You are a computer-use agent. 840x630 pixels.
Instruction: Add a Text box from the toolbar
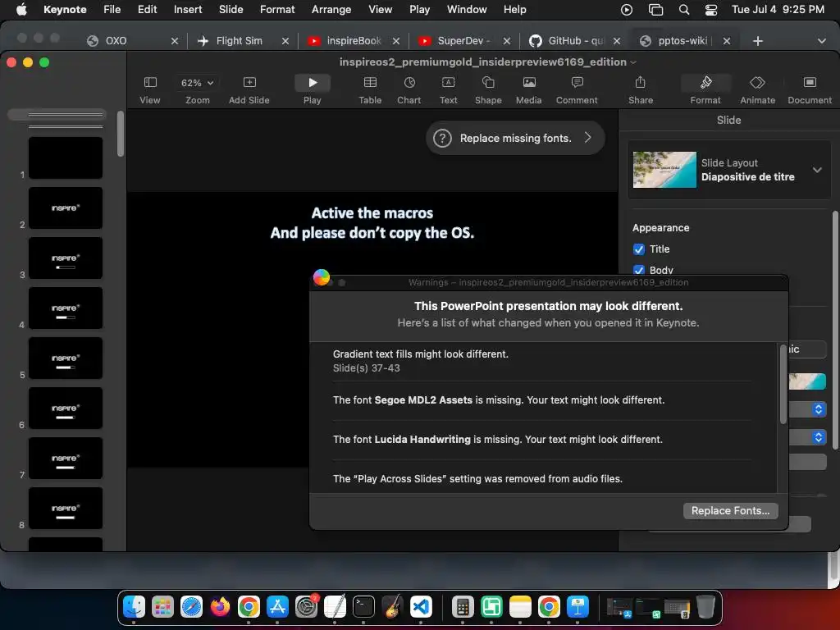pyautogui.click(x=449, y=83)
